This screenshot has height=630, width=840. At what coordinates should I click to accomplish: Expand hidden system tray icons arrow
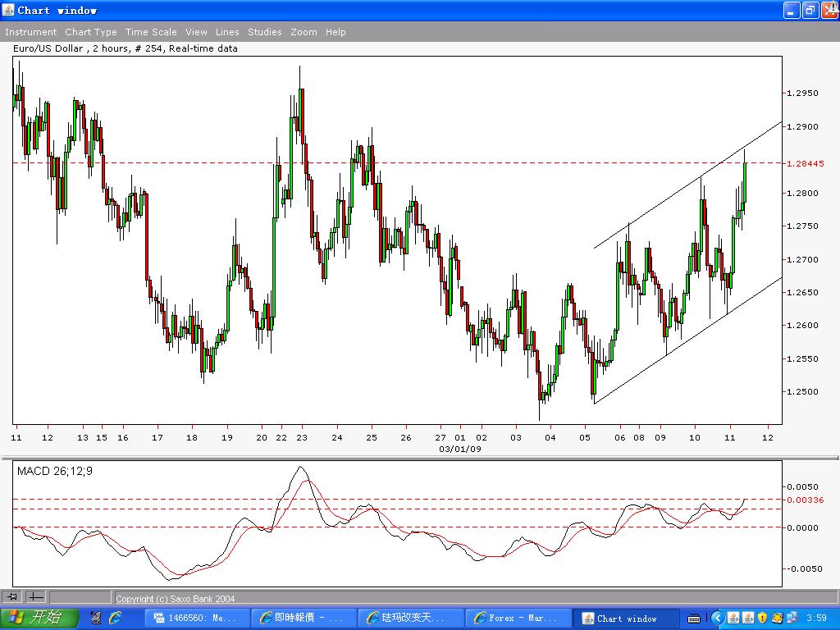click(x=718, y=619)
